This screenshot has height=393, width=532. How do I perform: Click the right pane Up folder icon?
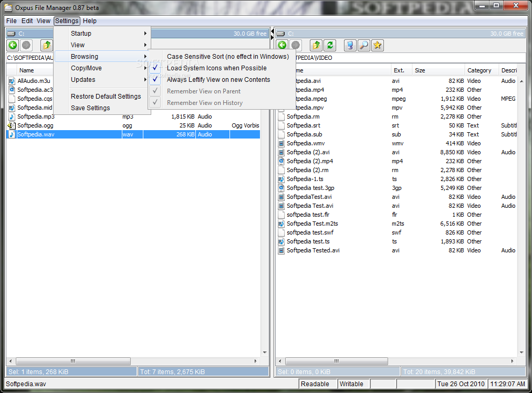coord(316,45)
